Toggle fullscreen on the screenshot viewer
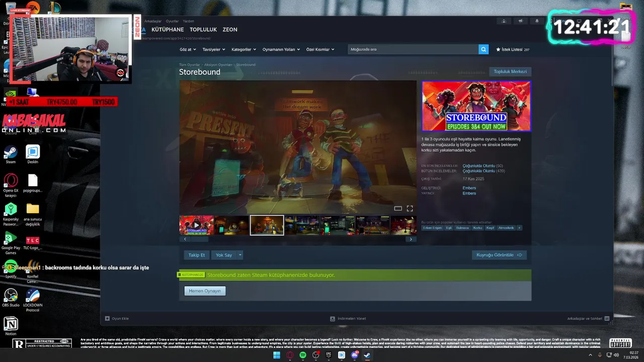This screenshot has height=362, width=644. 410,208
